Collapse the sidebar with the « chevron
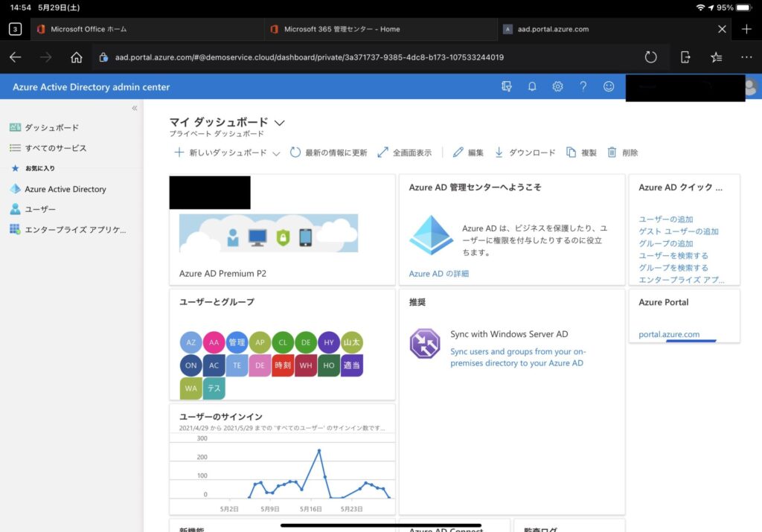Image resolution: width=762 pixels, height=532 pixels. tap(135, 107)
